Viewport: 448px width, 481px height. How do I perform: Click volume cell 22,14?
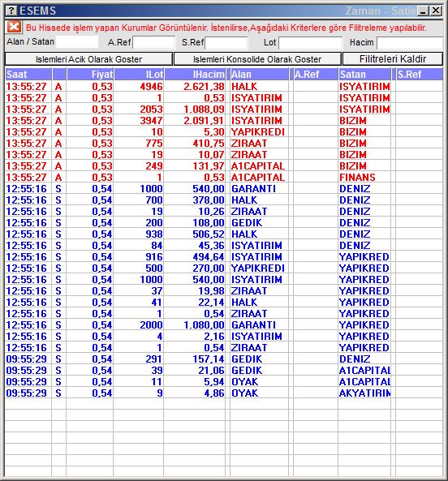click(x=211, y=303)
